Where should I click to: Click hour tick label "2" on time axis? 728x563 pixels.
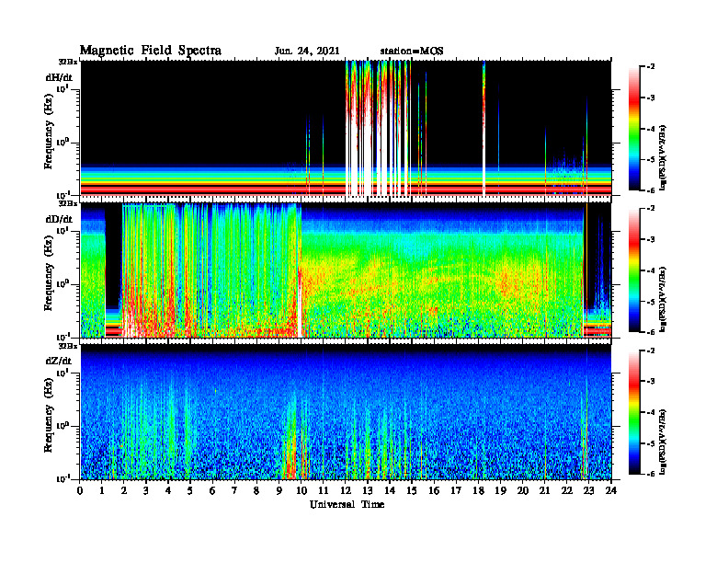point(124,490)
